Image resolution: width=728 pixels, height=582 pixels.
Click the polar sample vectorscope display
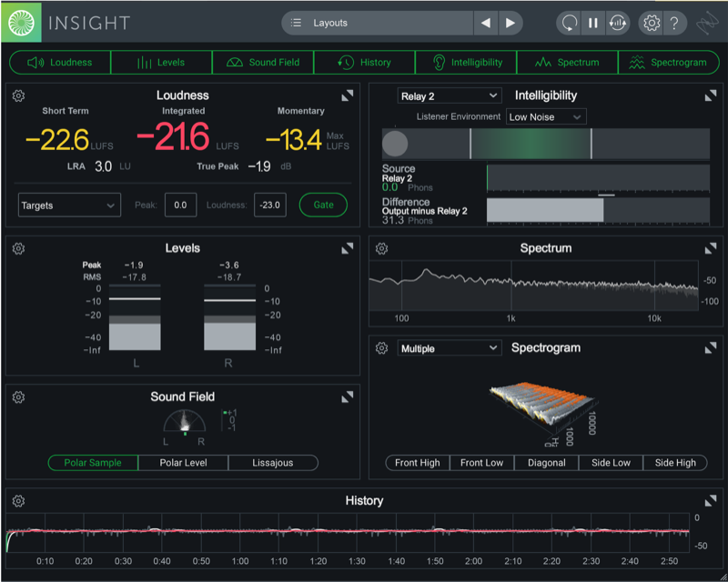pos(185,421)
